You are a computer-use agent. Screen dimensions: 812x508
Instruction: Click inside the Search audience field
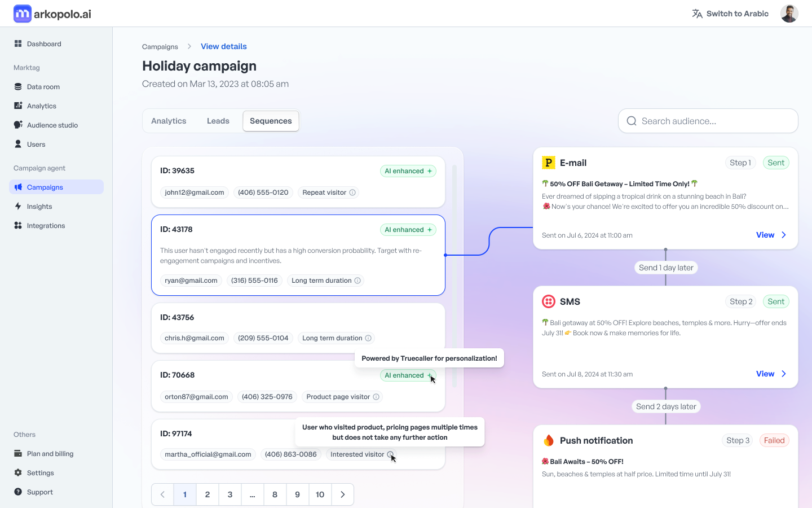point(708,121)
